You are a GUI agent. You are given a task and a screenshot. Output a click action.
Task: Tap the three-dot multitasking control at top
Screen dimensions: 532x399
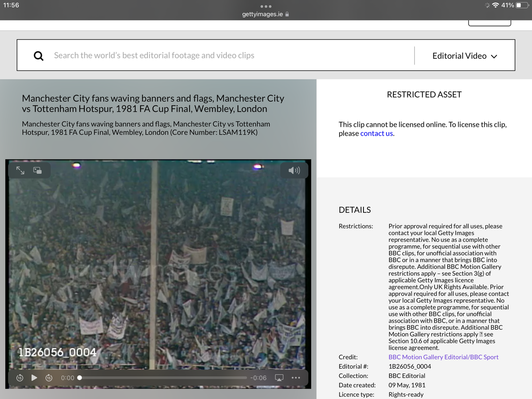point(266,6)
